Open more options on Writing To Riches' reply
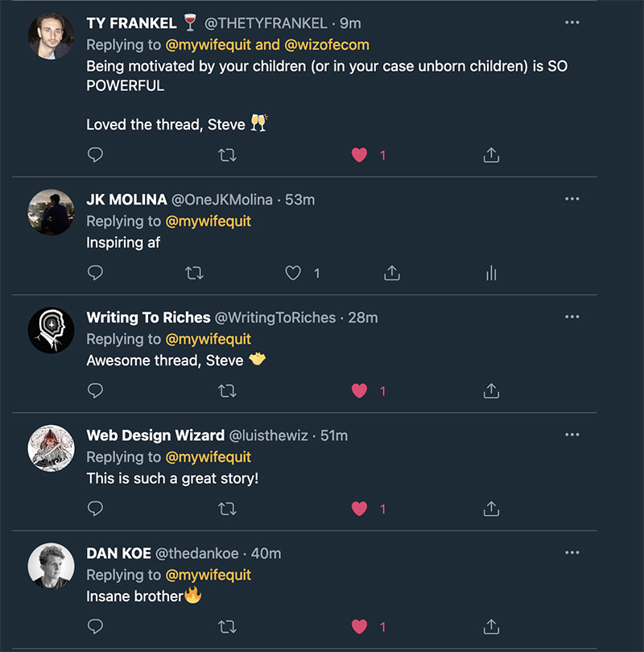Image resolution: width=644 pixels, height=652 pixels. [x=572, y=317]
